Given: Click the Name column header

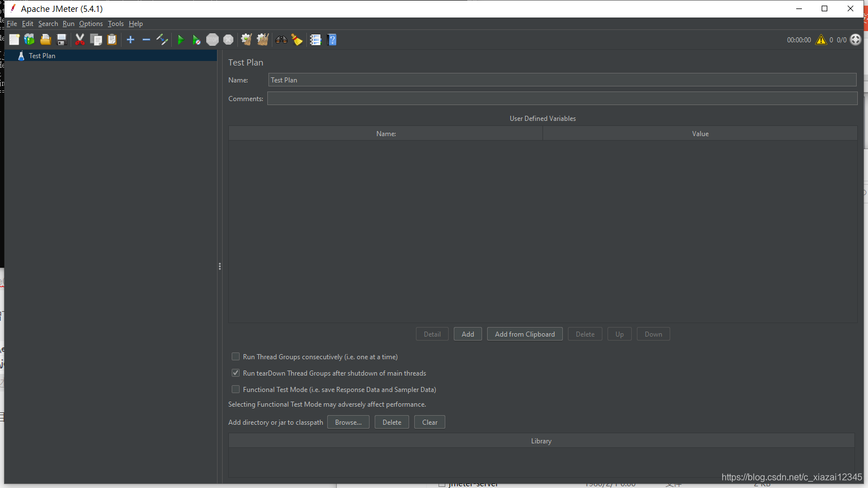Looking at the screenshot, I should coord(386,134).
